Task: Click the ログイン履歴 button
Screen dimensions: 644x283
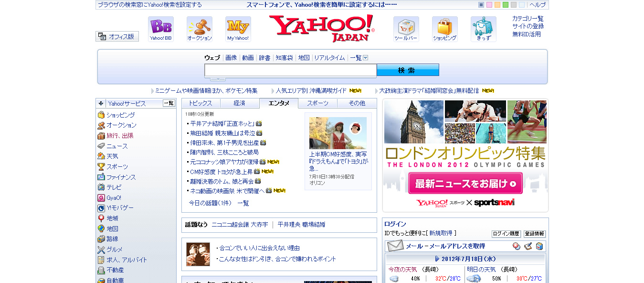Action: [506, 234]
